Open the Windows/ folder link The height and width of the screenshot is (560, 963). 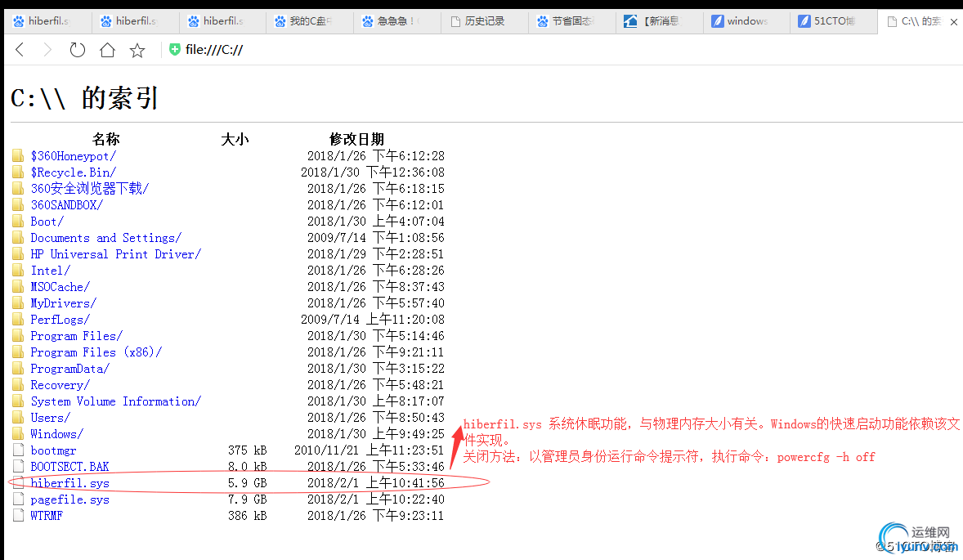(x=57, y=434)
